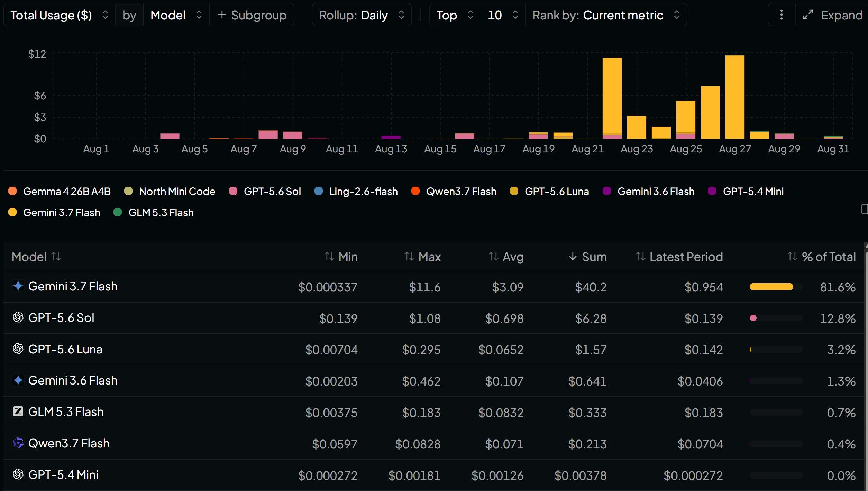Screen dimensions: 868x491
Task: Select the Qwen3.7 Flash model name in table
Action: tap(69, 443)
